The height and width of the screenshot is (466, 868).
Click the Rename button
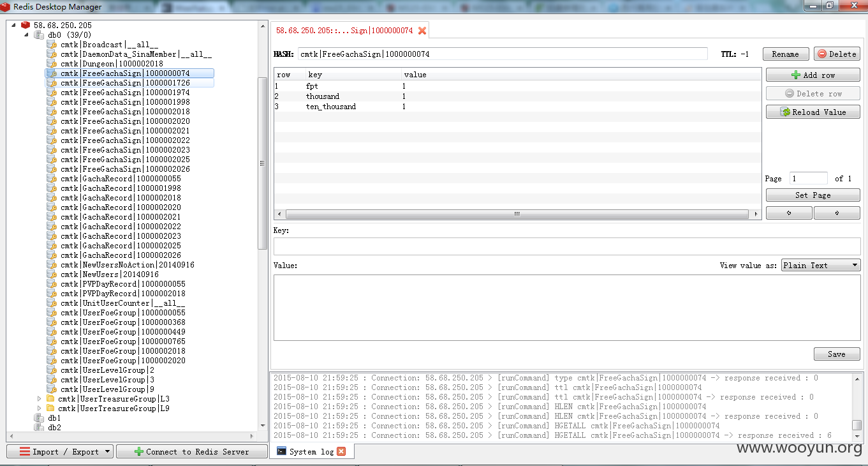[786, 54]
